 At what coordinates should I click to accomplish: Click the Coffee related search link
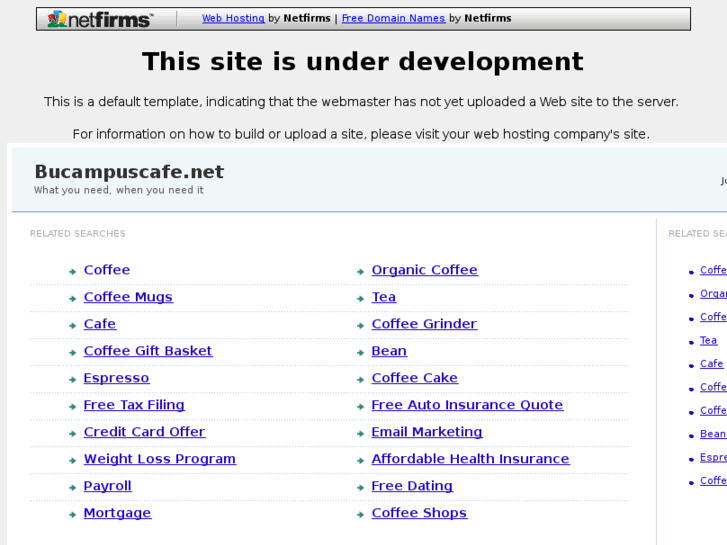click(107, 270)
